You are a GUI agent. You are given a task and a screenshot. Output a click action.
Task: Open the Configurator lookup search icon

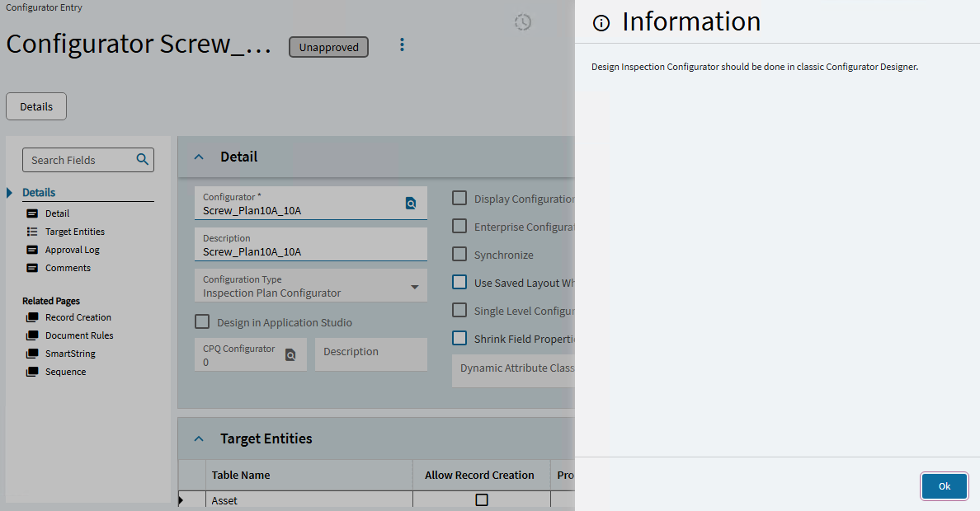point(411,204)
